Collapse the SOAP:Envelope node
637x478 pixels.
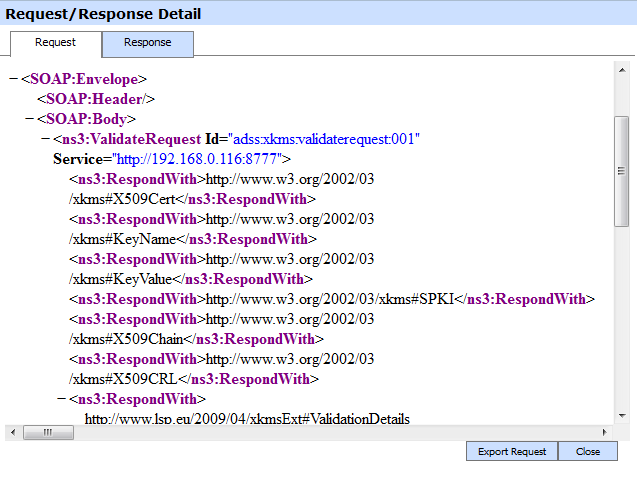pos(12,79)
